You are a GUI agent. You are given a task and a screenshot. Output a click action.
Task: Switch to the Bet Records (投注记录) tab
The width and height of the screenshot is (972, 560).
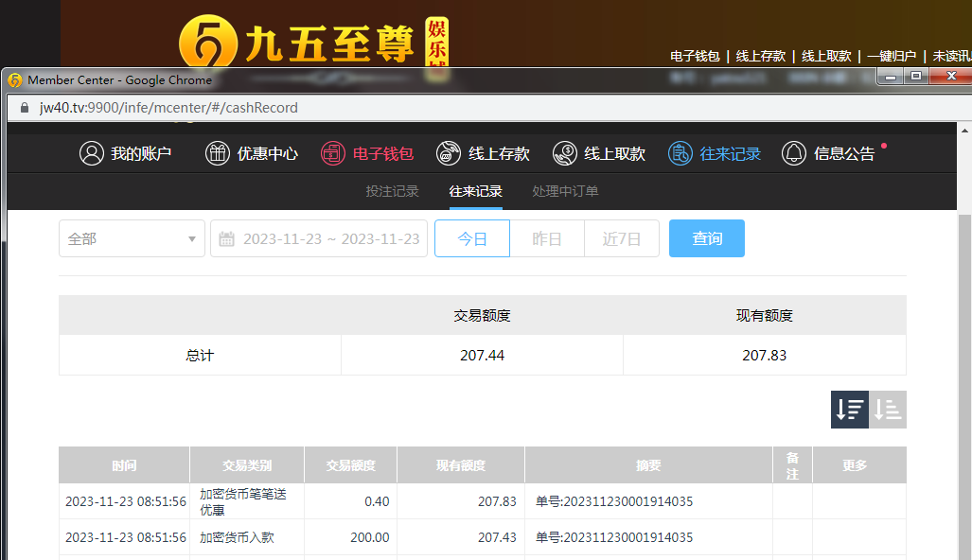392,191
